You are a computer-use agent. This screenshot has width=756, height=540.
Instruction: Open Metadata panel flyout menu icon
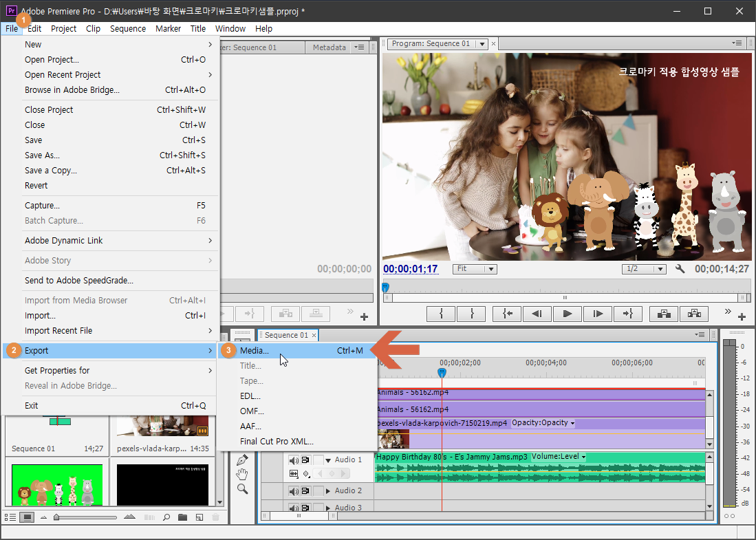[360, 47]
